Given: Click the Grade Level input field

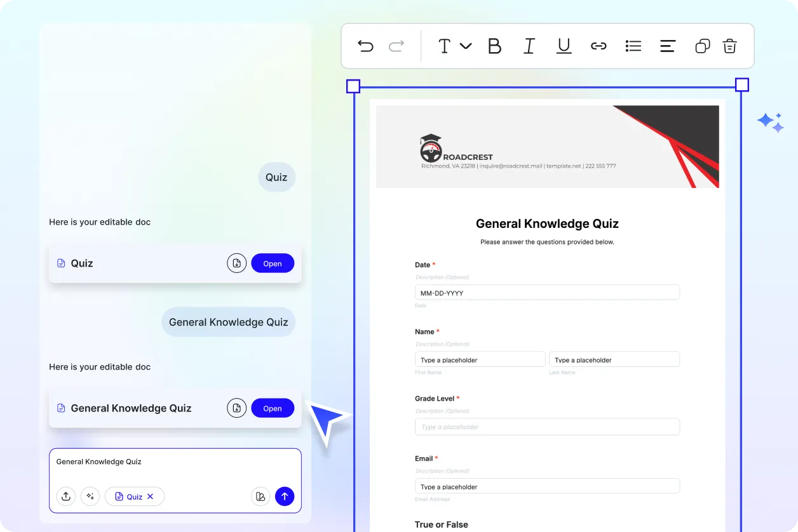Looking at the screenshot, I should click(x=547, y=427).
